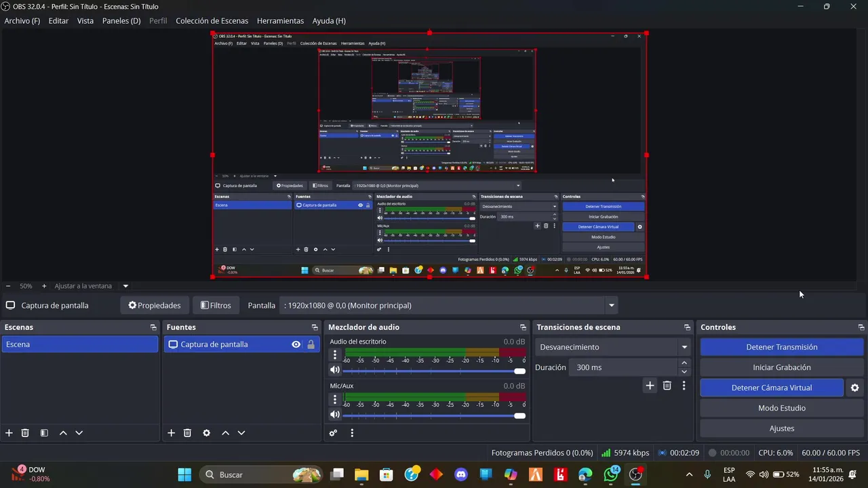868x488 pixels.
Task: Click the Ajustar a la ventana label
Action: tap(83, 286)
